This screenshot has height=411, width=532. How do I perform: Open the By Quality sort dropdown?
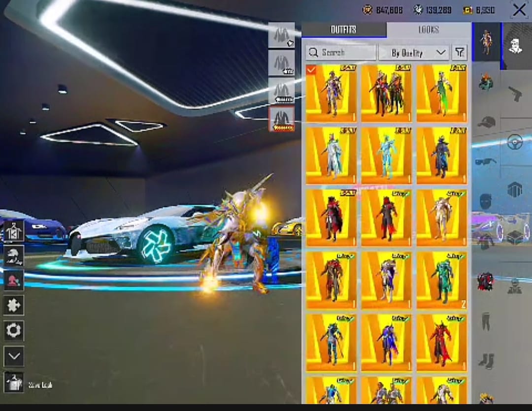414,53
